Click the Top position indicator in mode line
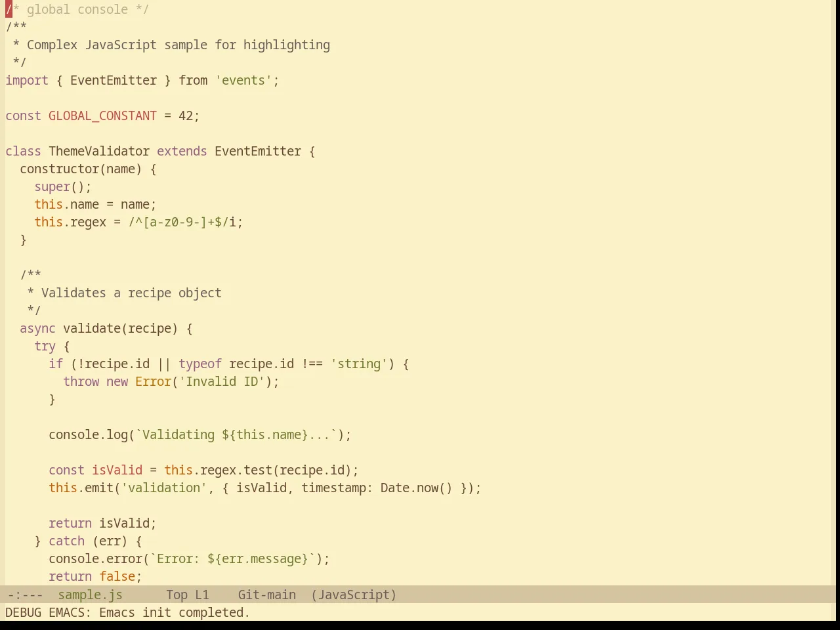The height and width of the screenshot is (630, 840). coord(177,595)
